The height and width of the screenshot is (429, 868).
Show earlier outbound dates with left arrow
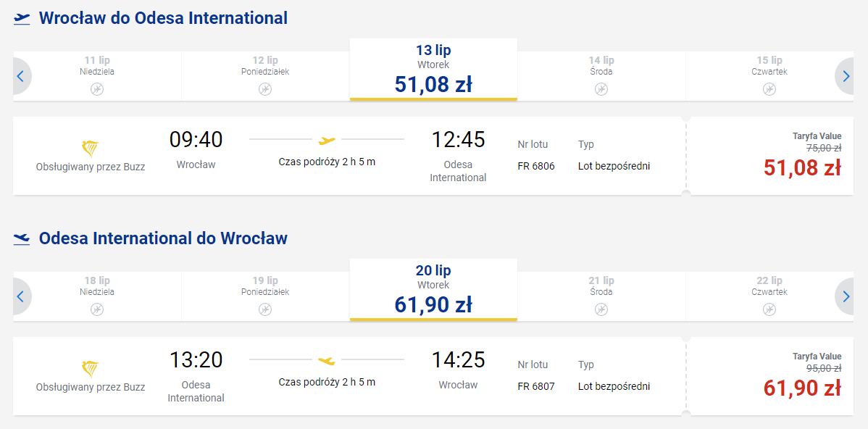[21, 76]
